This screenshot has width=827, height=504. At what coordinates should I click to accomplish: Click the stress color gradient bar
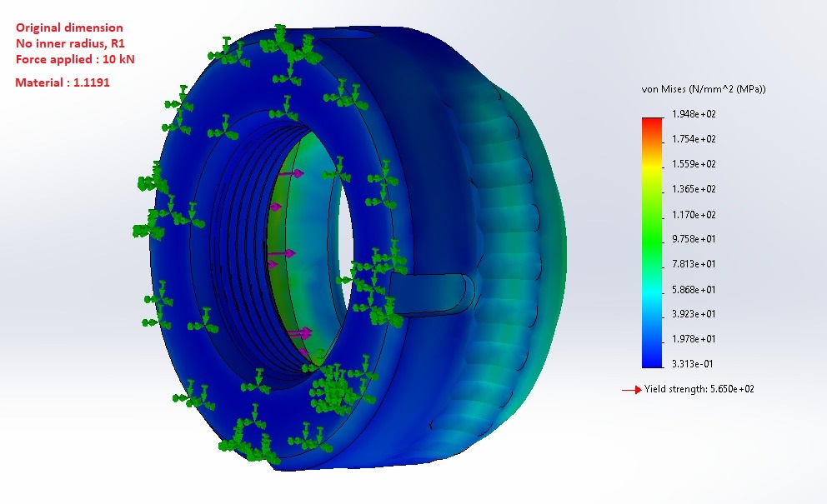coord(653,242)
